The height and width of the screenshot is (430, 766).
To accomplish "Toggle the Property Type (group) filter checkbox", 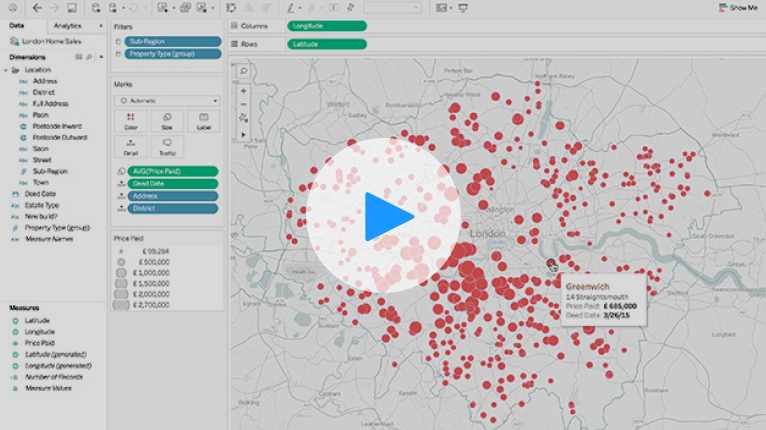I will click(119, 53).
